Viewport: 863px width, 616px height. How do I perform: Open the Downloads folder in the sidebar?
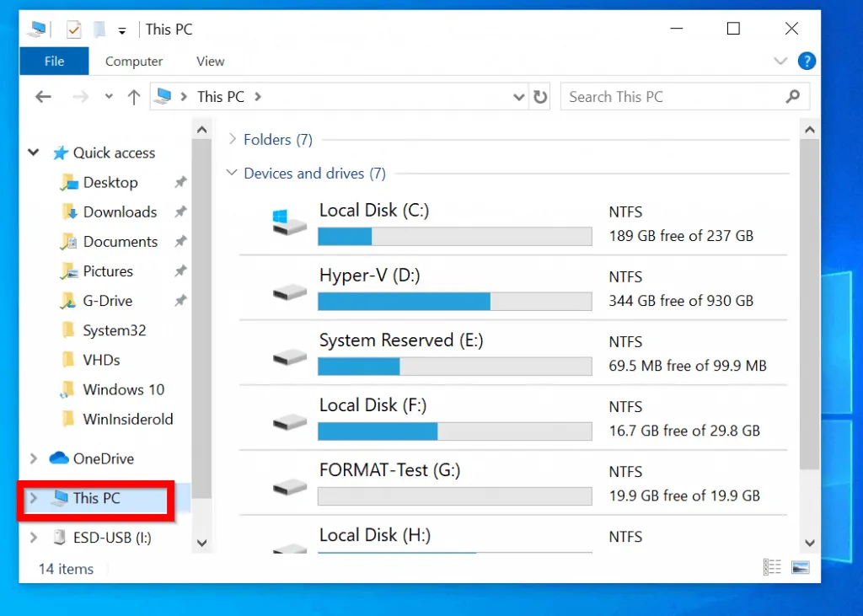(120, 212)
